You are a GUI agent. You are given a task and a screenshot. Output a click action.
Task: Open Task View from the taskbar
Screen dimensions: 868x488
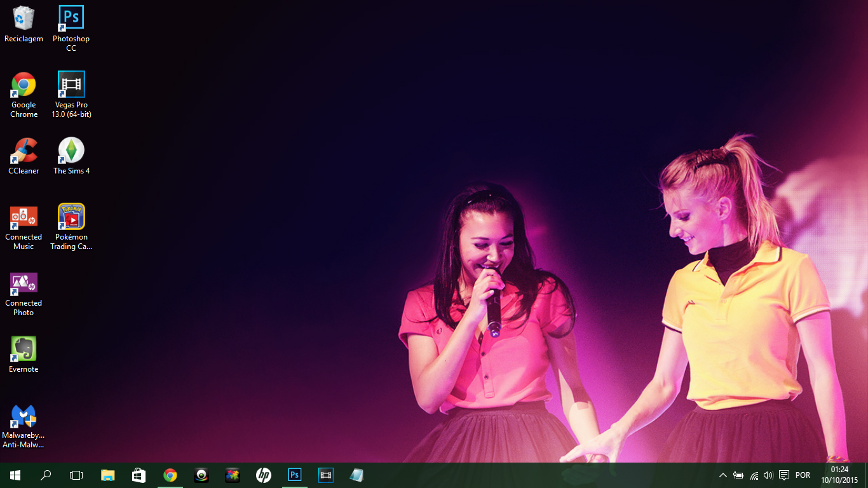click(76, 475)
